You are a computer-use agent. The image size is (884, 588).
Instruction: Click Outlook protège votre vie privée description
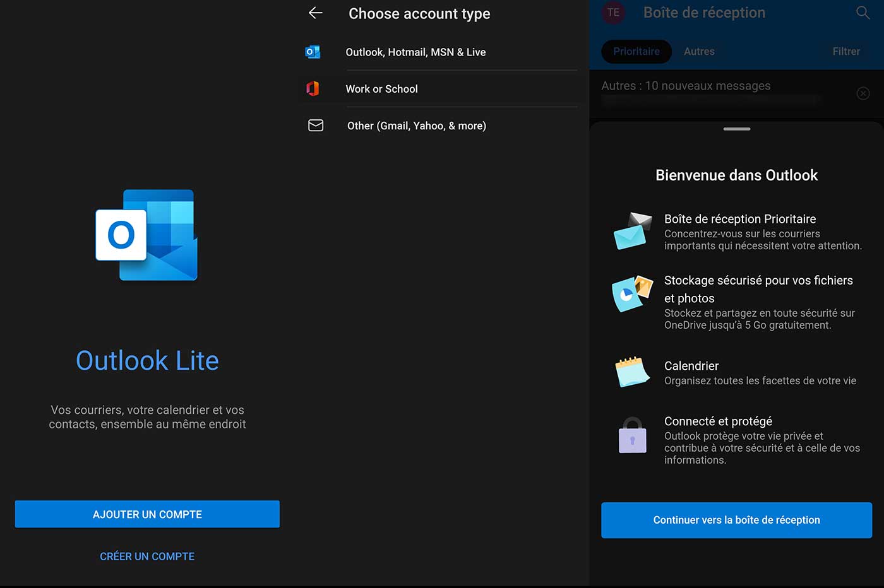[762, 448]
